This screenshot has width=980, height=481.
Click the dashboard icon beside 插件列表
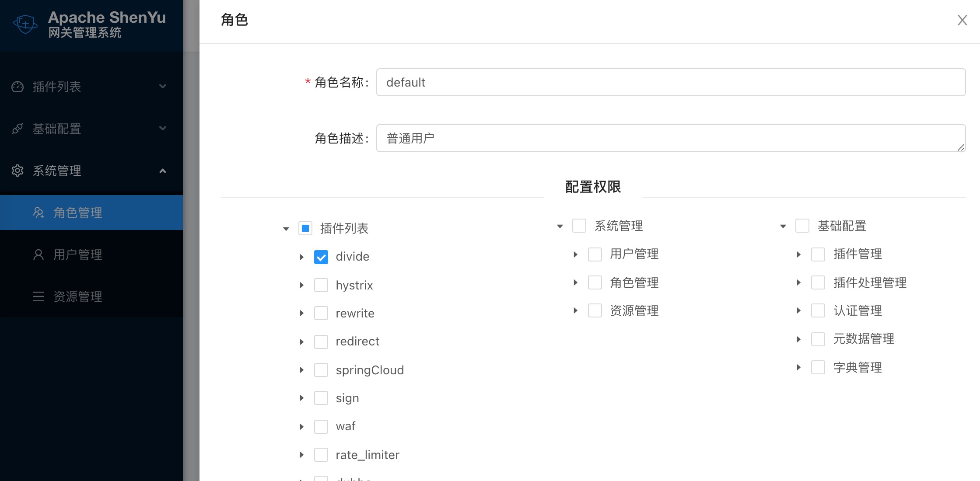[x=17, y=87]
